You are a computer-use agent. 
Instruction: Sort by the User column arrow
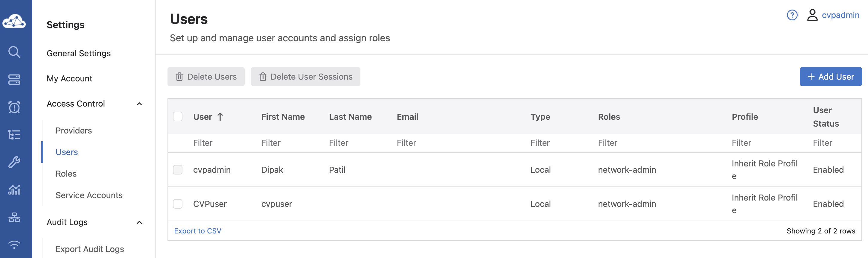pyautogui.click(x=220, y=117)
